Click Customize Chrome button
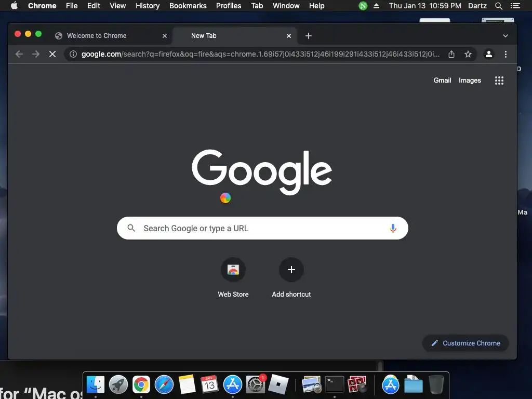532x399 pixels. pyautogui.click(x=465, y=343)
